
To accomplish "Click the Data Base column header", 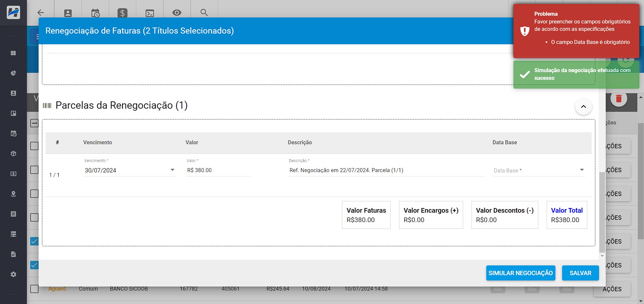I will (x=505, y=143).
